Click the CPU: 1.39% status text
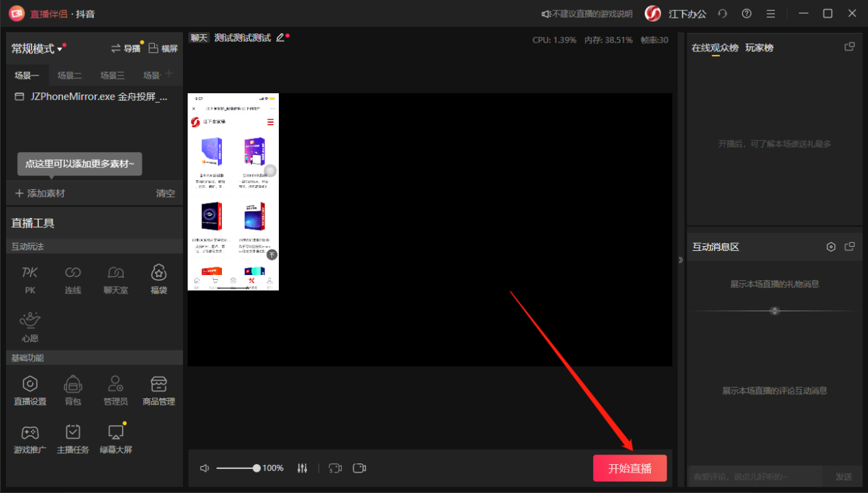The image size is (868, 493). point(554,40)
